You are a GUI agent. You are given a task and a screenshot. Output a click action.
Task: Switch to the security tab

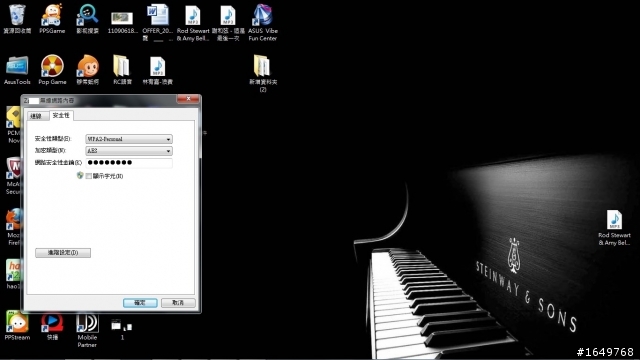[61, 116]
